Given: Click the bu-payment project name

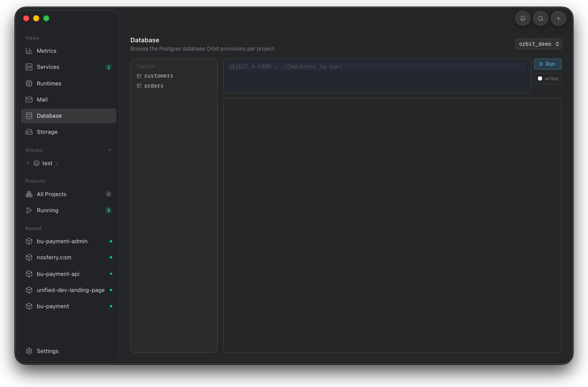Looking at the screenshot, I should [53, 306].
